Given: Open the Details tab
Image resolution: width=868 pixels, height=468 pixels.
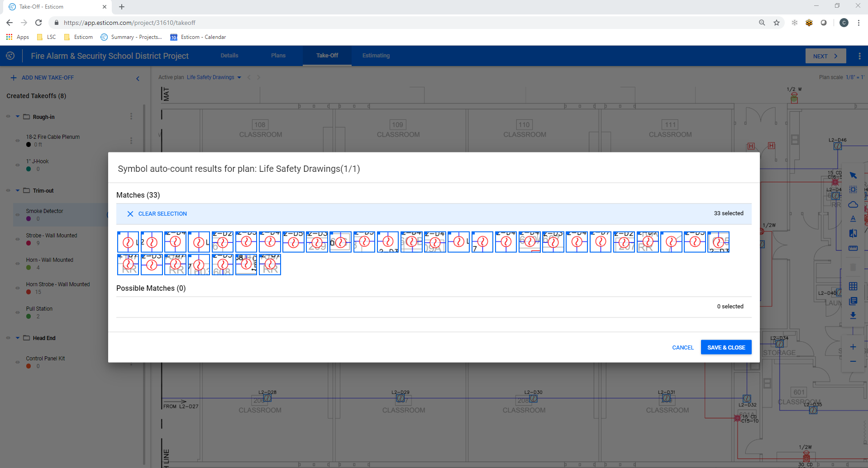Looking at the screenshot, I should tap(229, 56).
